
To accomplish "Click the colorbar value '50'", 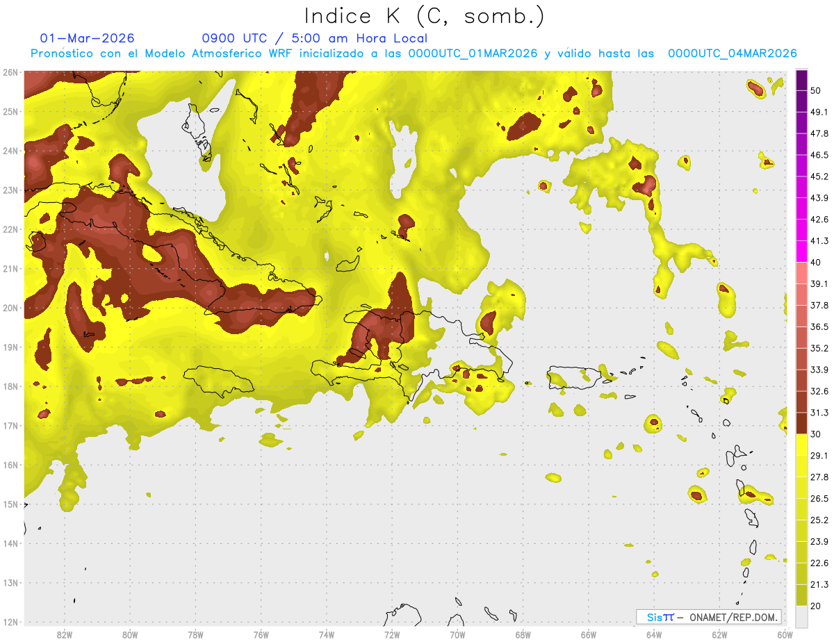I will point(817,90).
